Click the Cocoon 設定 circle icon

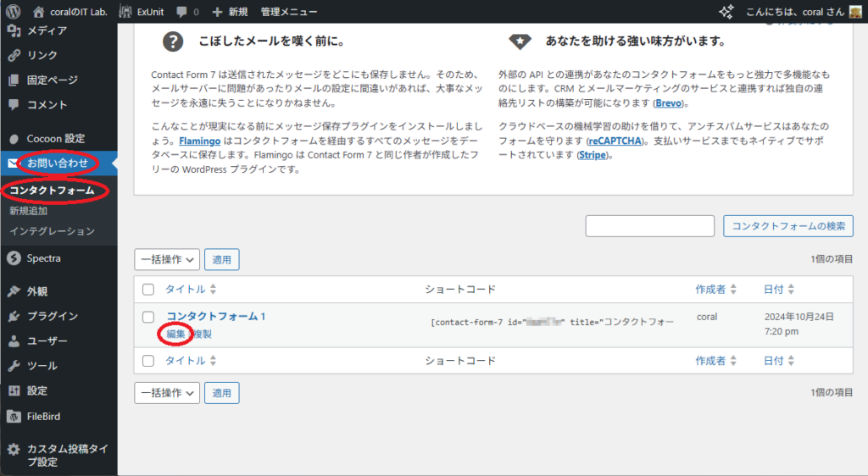click(x=14, y=139)
